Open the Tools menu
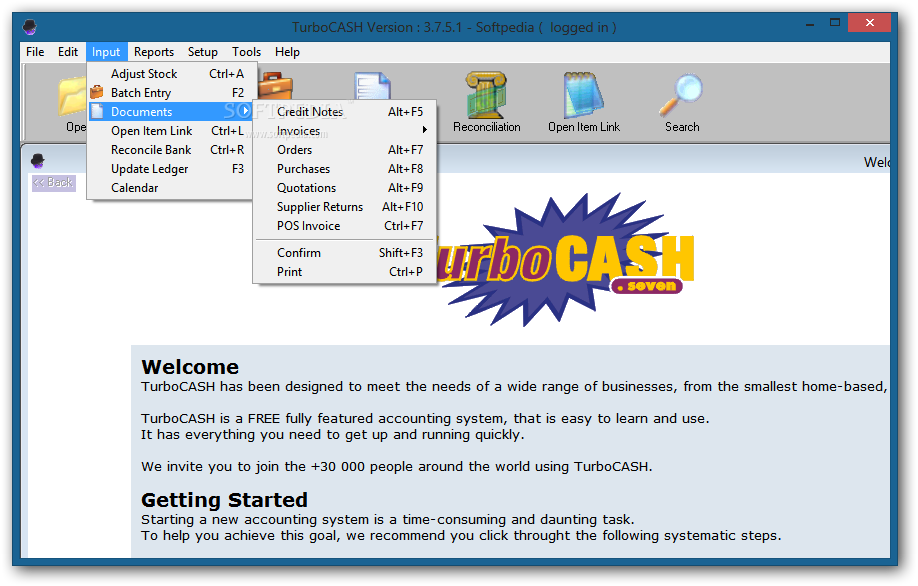The height and width of the screenshot is (586, 918). click(246, 52)
